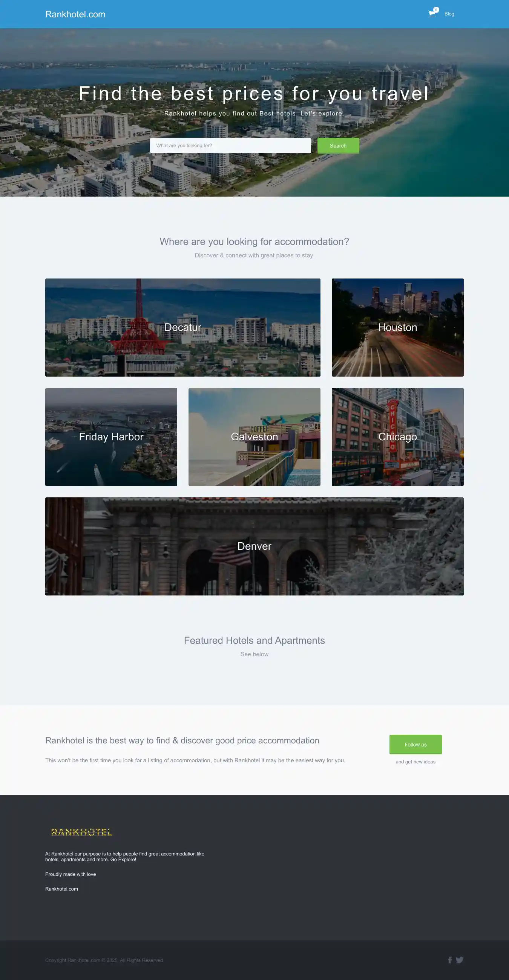Select the Houston destination tile
Screen dimensions: 509x980
click(397, 328)
